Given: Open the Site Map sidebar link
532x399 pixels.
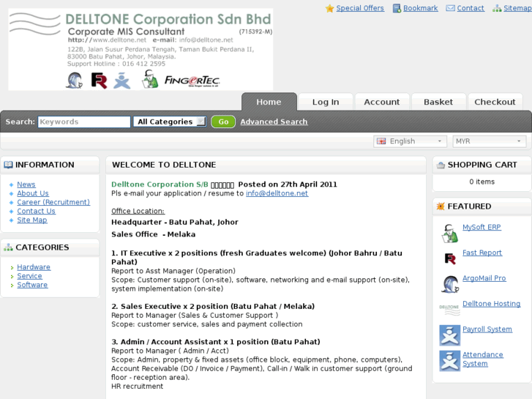Looking at the screenshot, I should 32,220.
